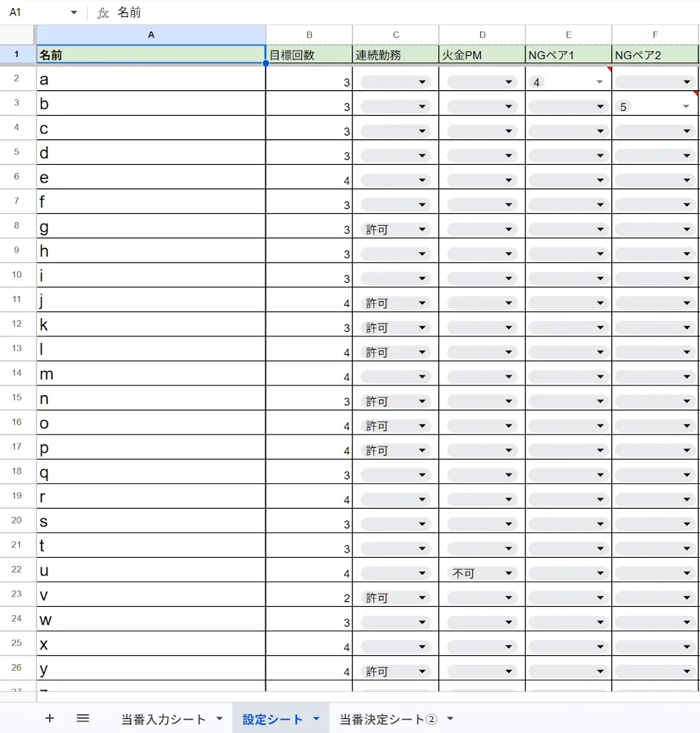Click the 目標回数 cell for row e
700x733 pixels.
coord(309,177)
